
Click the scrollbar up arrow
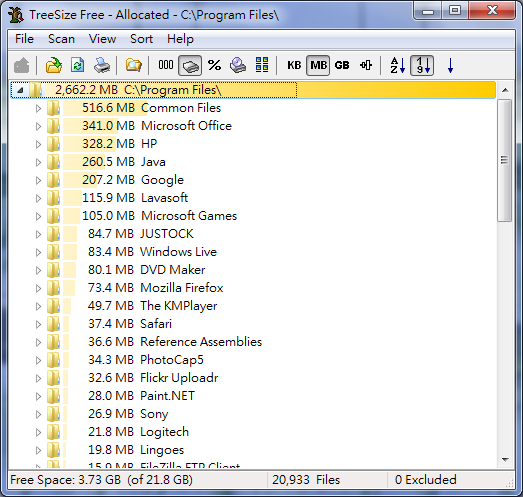tap(505, 90)
